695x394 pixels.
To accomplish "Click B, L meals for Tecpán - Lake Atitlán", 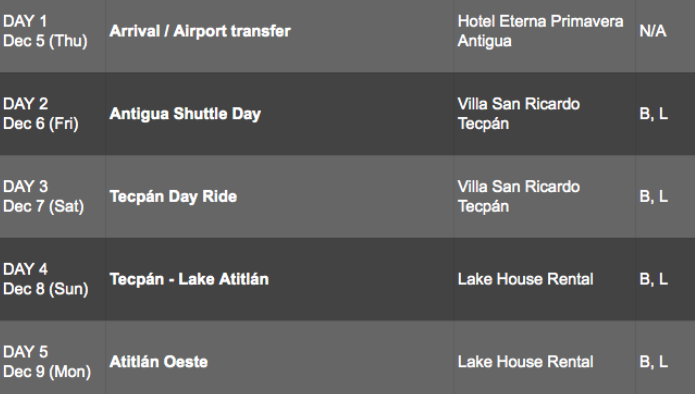I will point(653,279).
